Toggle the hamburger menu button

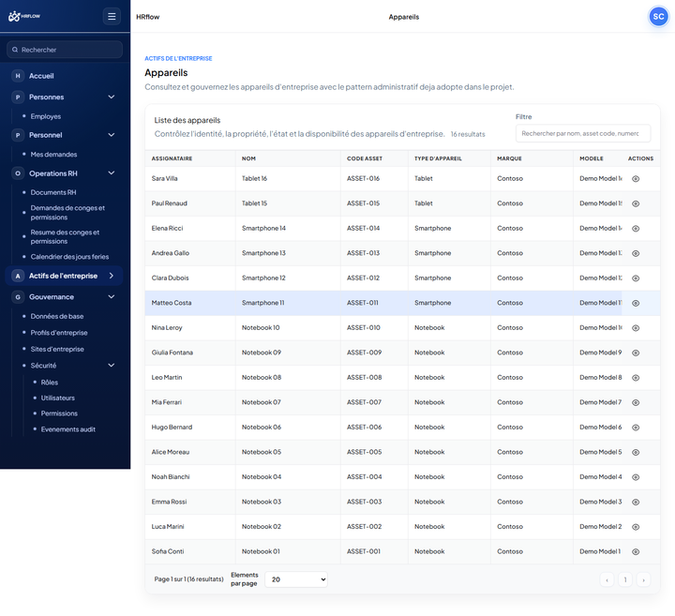pos(112,16)
